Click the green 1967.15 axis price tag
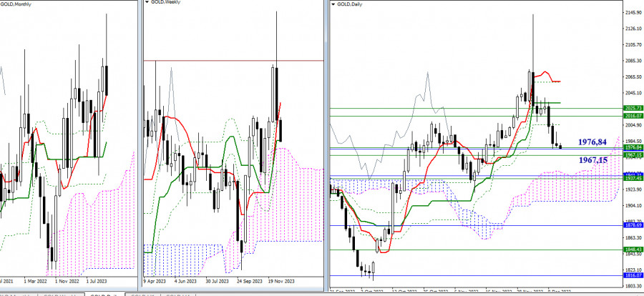Viewport: 644px width, 296px height. [634, 155]
